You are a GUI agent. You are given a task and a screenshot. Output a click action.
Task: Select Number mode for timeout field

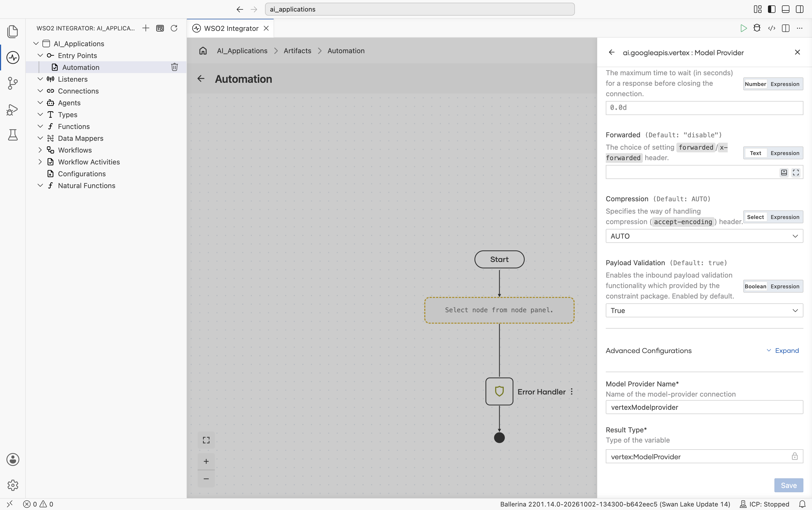(x=755, y=84)
